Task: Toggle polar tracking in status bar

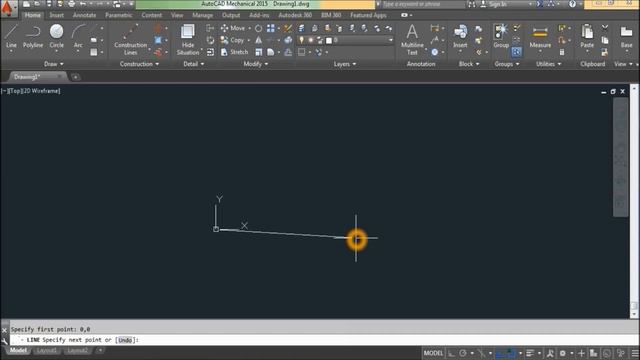Action: (463, 353)
